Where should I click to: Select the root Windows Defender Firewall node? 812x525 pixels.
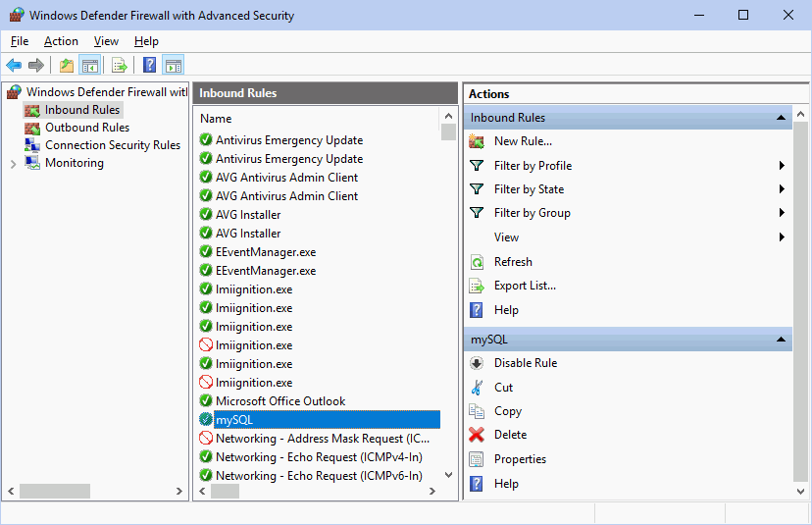[107, 91]
